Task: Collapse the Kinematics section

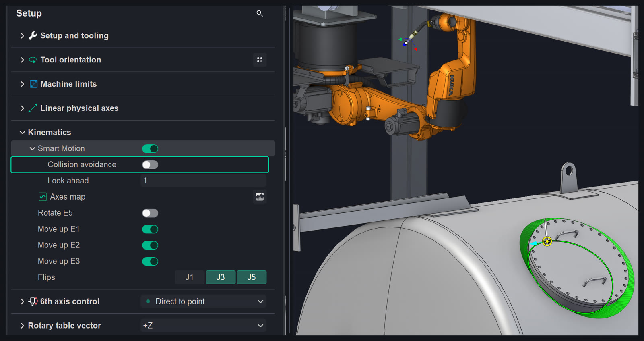Action: (23, 133)
